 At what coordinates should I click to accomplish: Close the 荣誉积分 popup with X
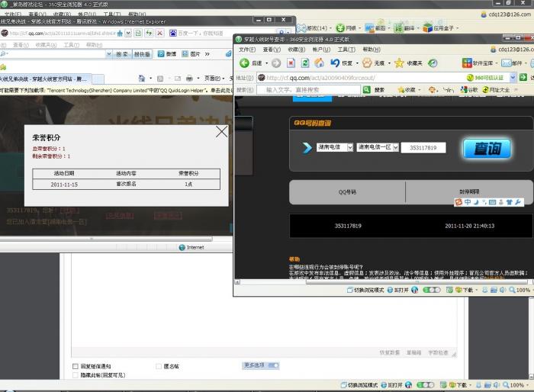click(x=222, y=131)
